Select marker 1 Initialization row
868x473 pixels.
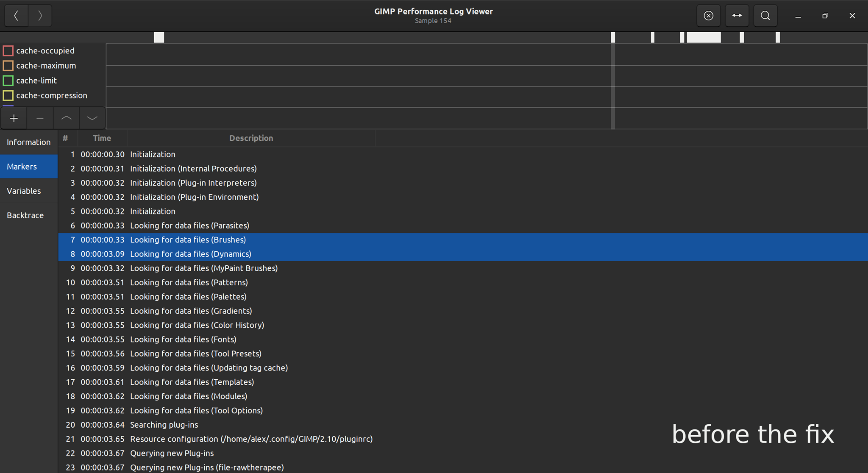tap(463, 154)
